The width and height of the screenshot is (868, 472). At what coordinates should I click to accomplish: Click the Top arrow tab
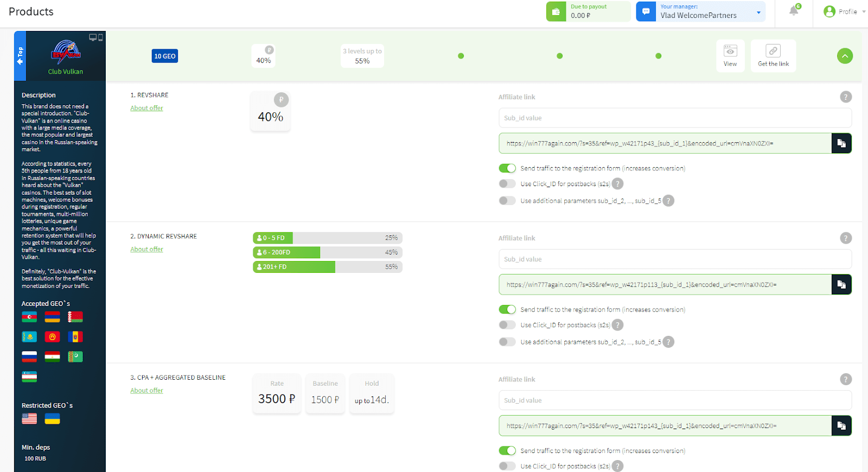20,56
